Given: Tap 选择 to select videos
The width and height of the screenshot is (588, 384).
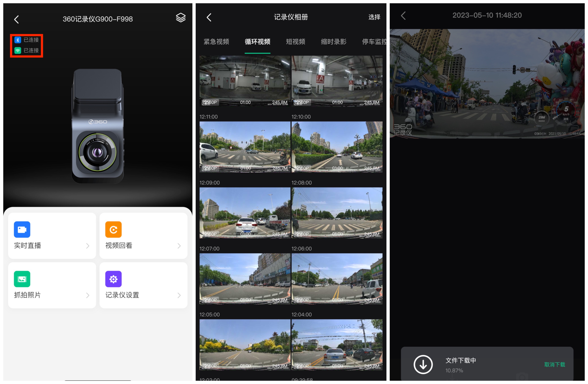Looking at the screenshot, I should coord(374,17).
